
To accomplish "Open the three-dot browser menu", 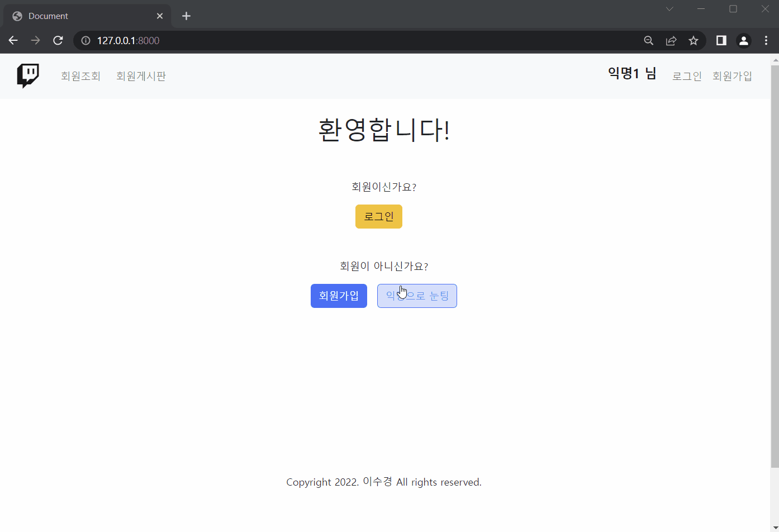I will [766, 40].
